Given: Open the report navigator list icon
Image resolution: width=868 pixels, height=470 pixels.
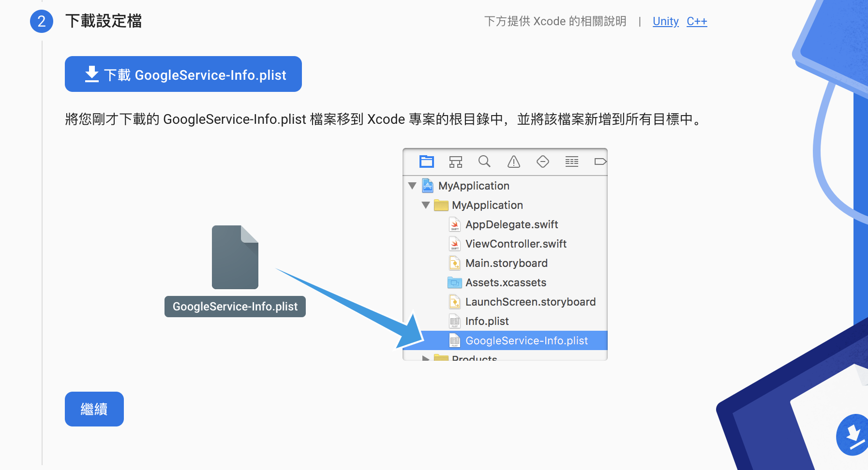Looking at the screenshot, I should pos(572,162).
